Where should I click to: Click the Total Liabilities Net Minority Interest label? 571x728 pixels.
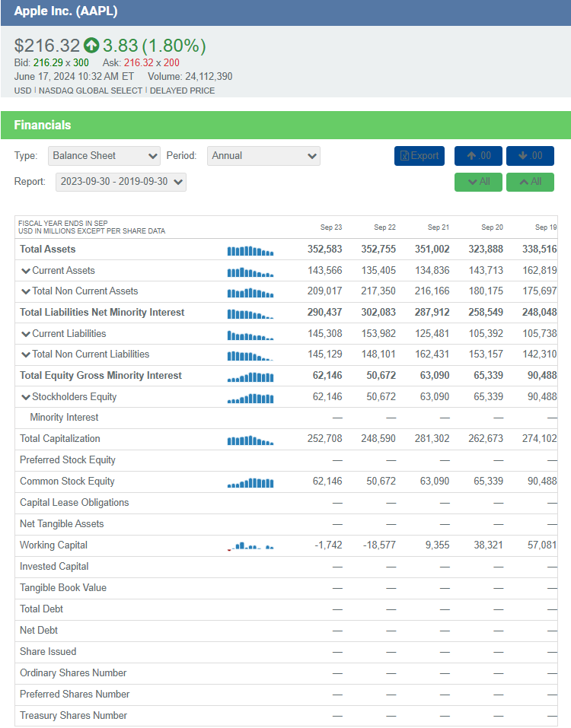point(102,313)
